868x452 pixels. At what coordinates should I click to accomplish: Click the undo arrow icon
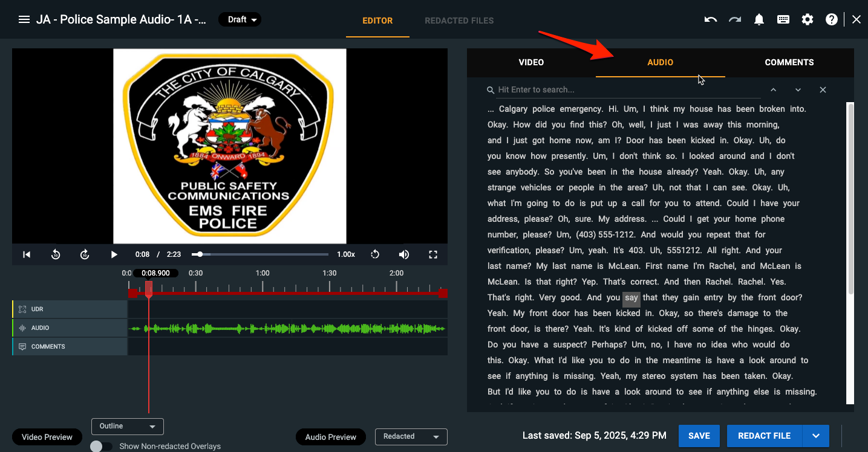pos(711,19)
